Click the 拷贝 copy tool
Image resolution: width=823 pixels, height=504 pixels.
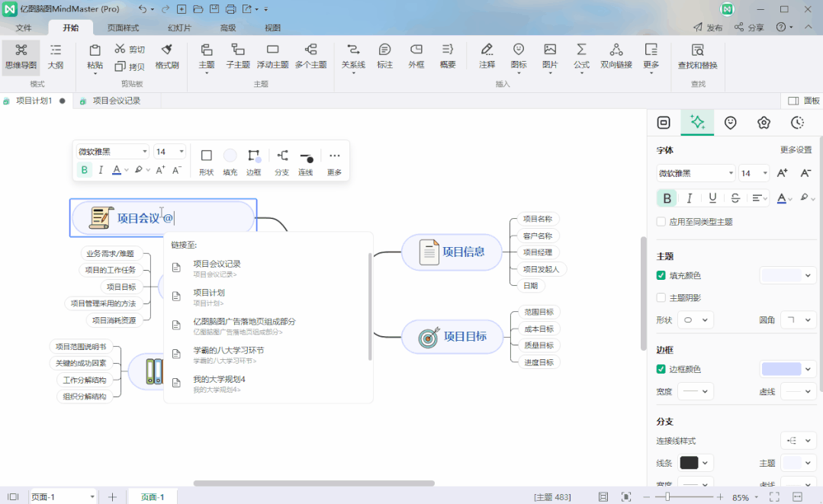click(130, 66)
